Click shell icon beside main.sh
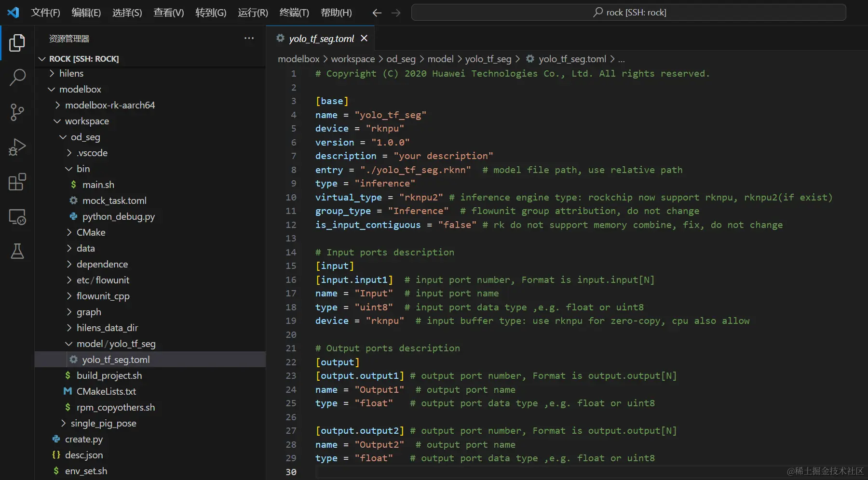 click(x=73, y=185)
